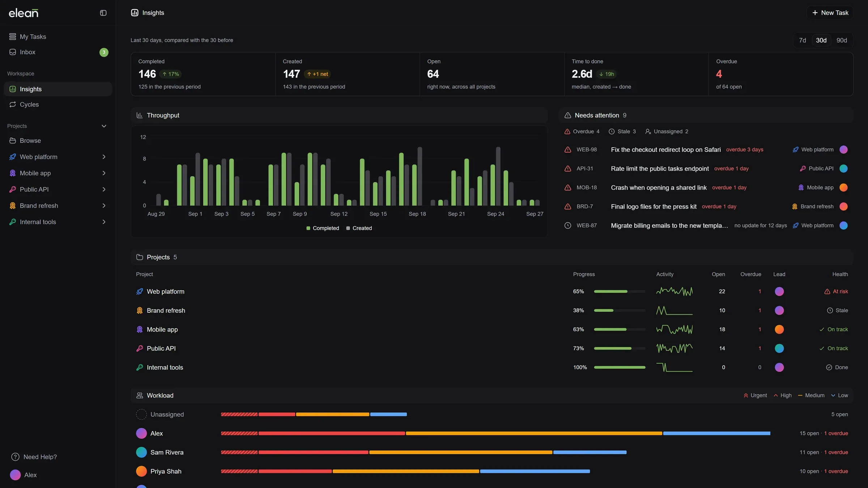
Task: Go to Insights in the sidebar
Action: (x=58, y=89)
